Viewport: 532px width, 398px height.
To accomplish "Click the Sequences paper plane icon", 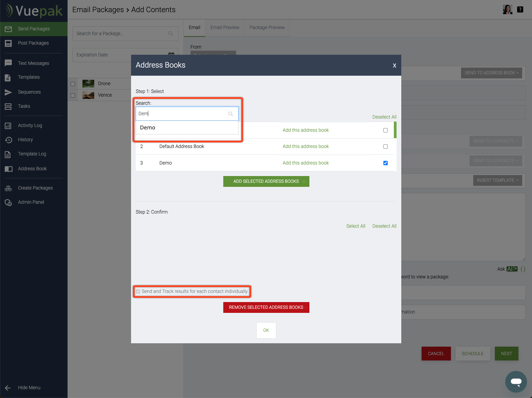I will (8, 92).
